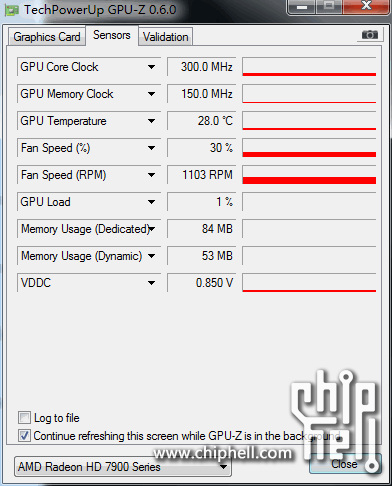This screenshot has width=392, height=486.
Task: Close window with the red X
Action: click(x=366, y=6)
